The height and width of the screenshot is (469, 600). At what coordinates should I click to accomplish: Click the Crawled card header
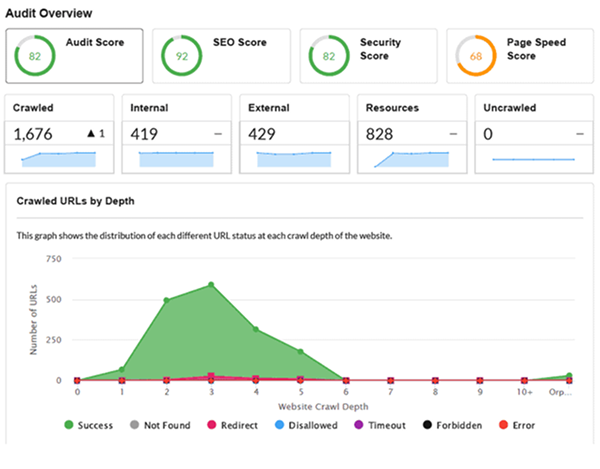click(x=59, y=108)
